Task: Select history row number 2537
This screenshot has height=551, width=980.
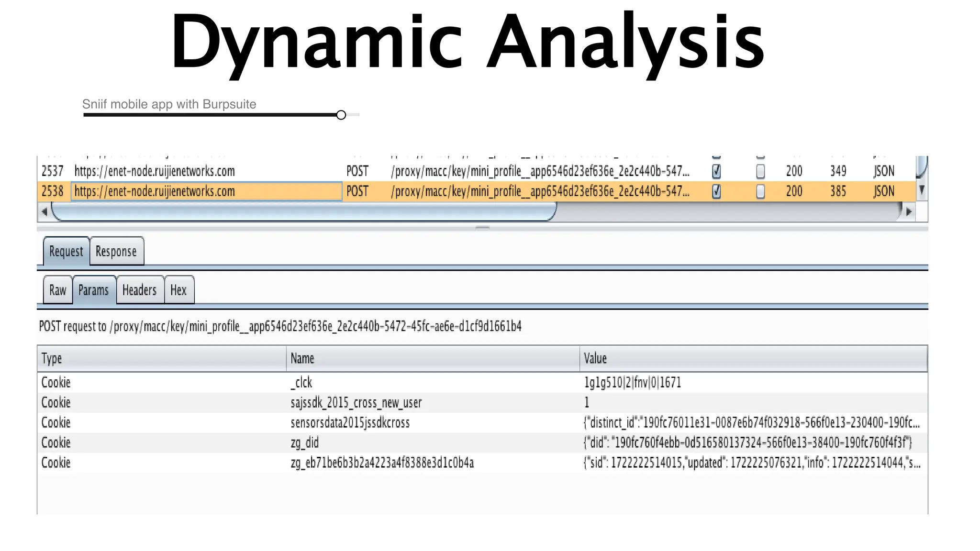Action: click(52, 171)
